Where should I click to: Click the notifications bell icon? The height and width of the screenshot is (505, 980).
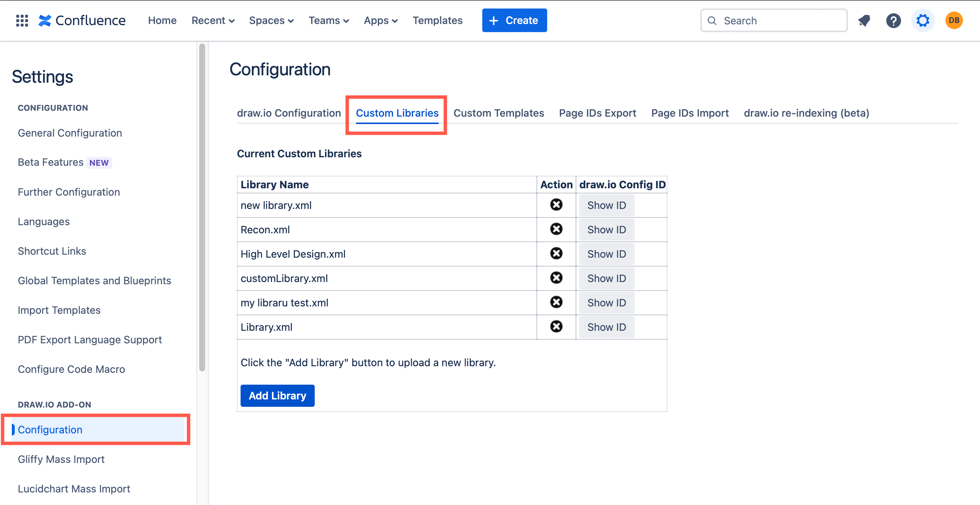(x=866, y=20)
